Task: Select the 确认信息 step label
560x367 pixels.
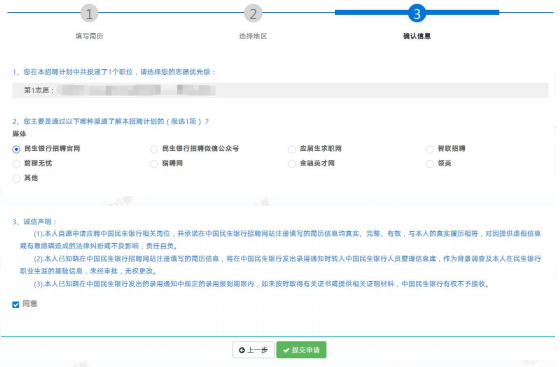Action: (417, 36)
